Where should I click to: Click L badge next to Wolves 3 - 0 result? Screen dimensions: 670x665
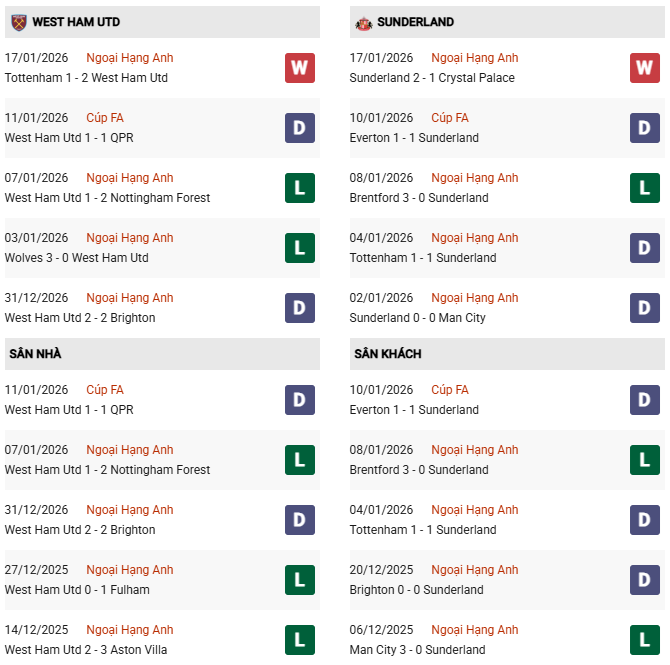(299, 248)
